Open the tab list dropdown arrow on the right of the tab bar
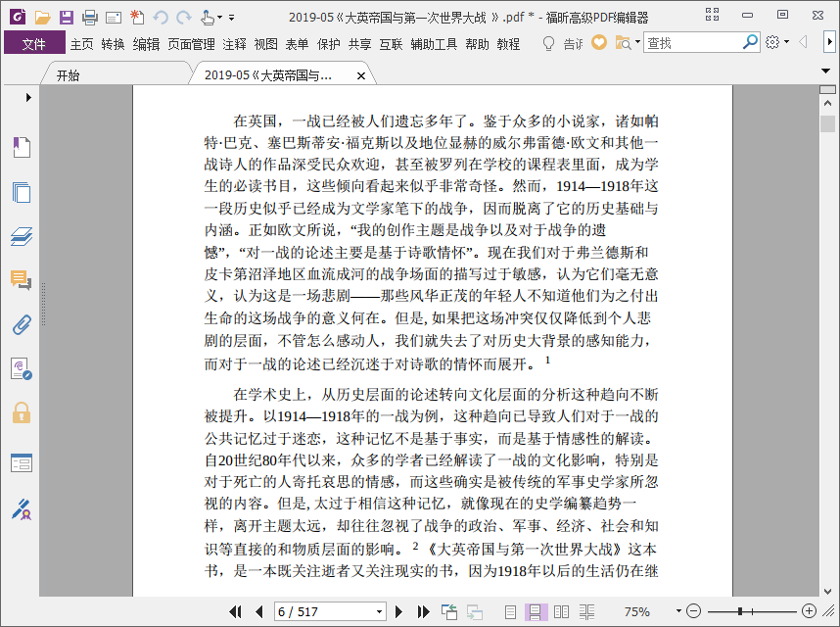 point(825,71)
